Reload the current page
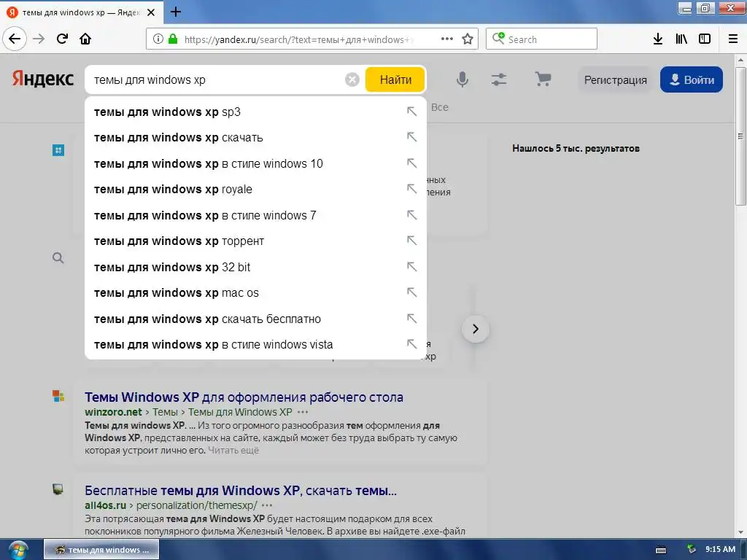Viewport: 747px width, 560px height. tap(62, 39)
